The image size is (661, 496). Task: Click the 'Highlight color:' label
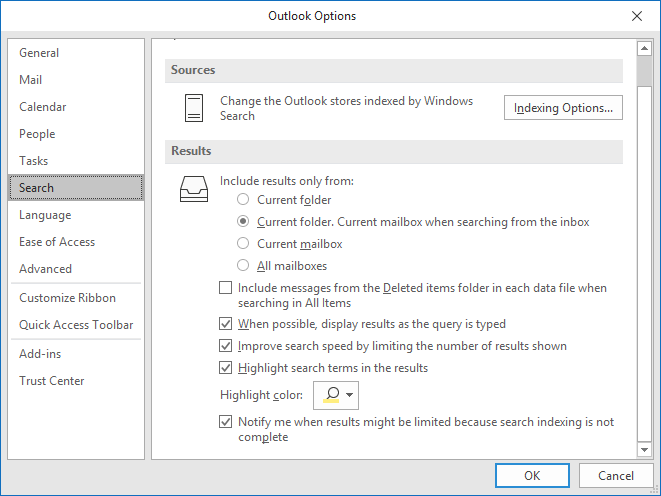point(261,395)
